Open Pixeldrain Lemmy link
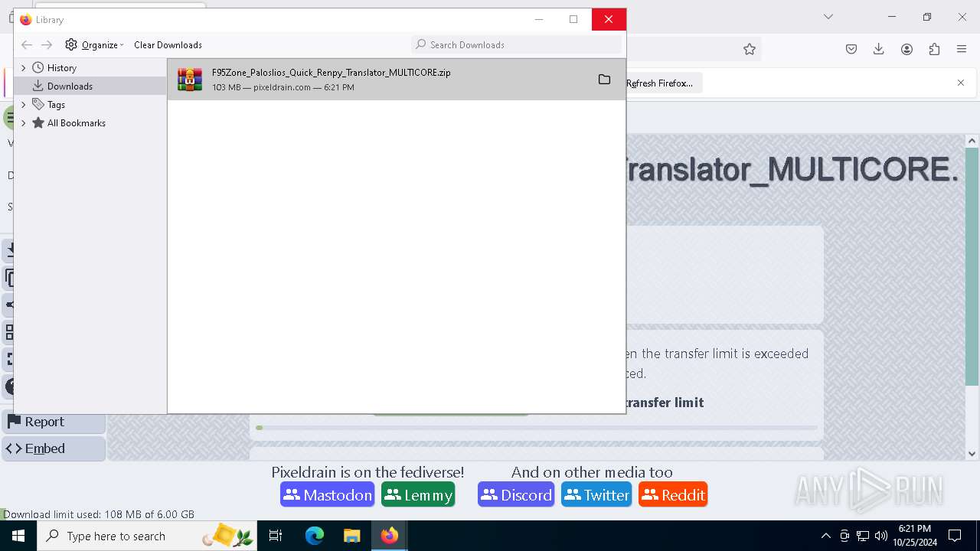980x551 pixels. [x=418, y=495]
